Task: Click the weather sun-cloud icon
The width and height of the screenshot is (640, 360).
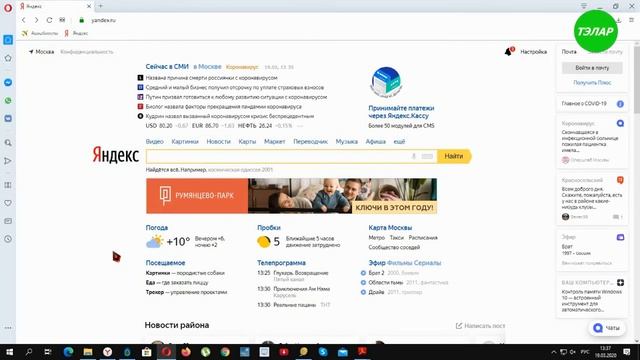Action: 155,242
